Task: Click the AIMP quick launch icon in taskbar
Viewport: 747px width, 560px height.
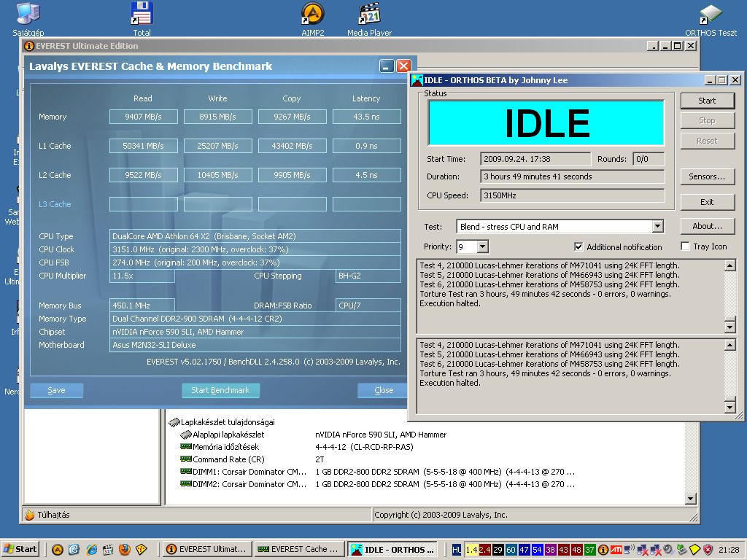Action: (x=58, y=550)
